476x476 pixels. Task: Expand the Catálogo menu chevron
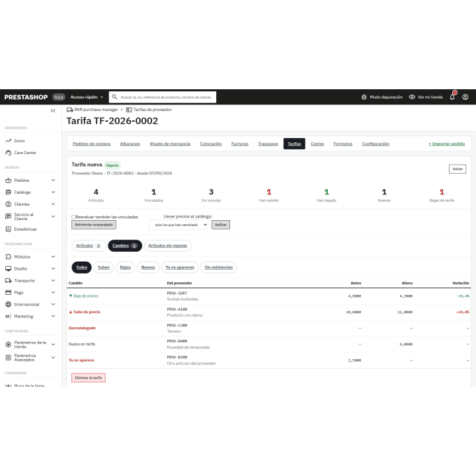[x=53, y=192]
